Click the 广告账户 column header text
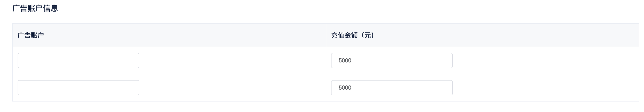Viewport: 644px width, 112px height. (x=31, y=35)
